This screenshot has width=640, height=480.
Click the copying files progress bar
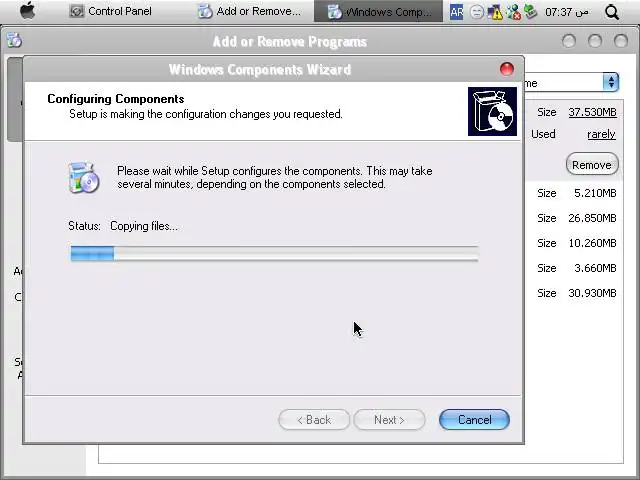click(274, 253)
